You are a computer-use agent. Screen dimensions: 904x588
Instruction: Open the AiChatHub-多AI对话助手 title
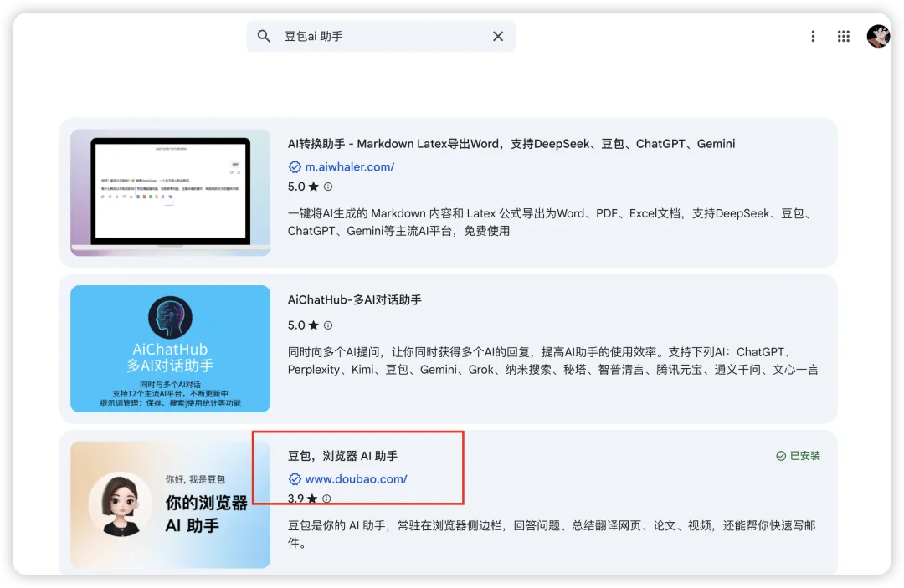[355, 300]
